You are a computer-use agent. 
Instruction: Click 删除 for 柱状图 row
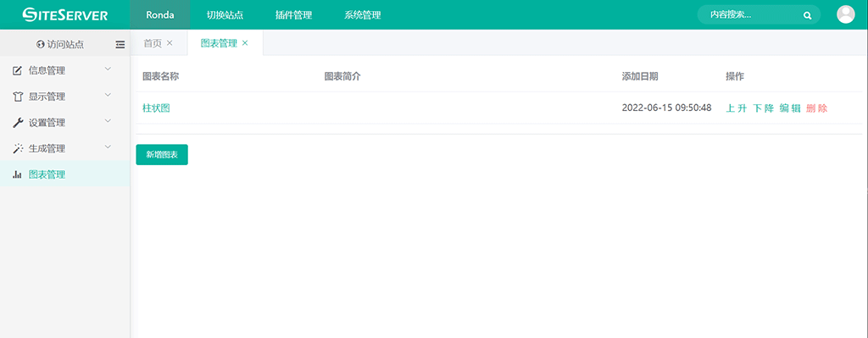pyautogui.click(x=817, y=108)
